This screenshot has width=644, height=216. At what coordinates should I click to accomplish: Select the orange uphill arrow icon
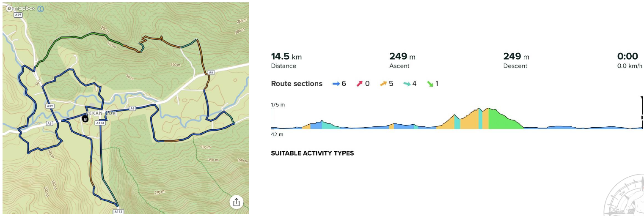[383, 84]
